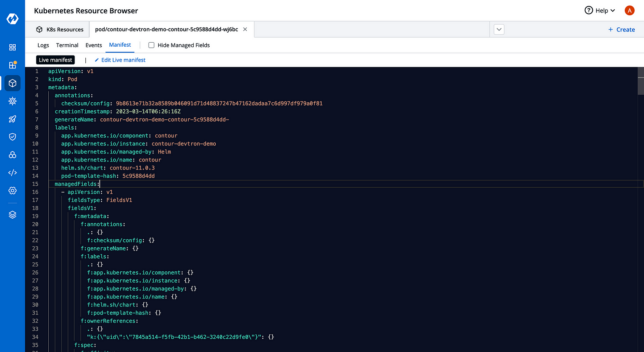
Task: Select the Live manifest button
Action: (x=56, y=60)
